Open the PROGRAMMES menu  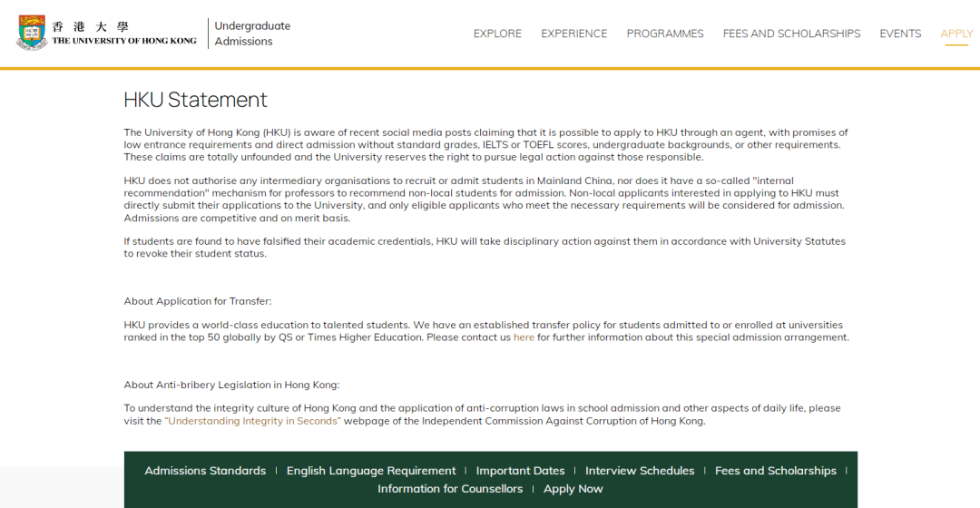[665, 34]
